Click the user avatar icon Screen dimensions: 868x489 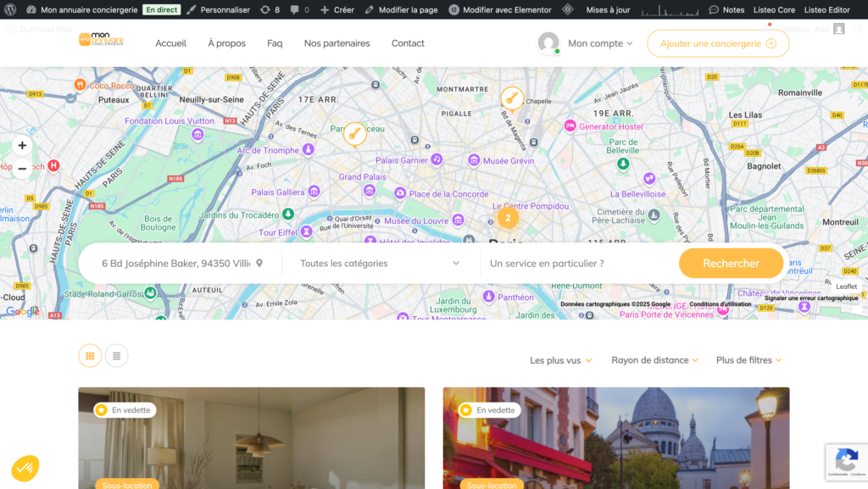[548, 43]
